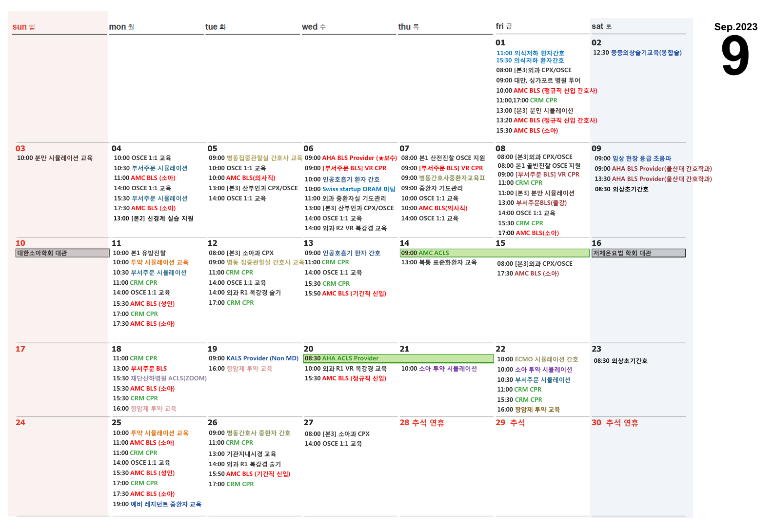The width and height of the screenshot is (774, 532).
Task: Select the 19:00 예비 레지던트 중환자 교육 event
Action: coord(157,504)
